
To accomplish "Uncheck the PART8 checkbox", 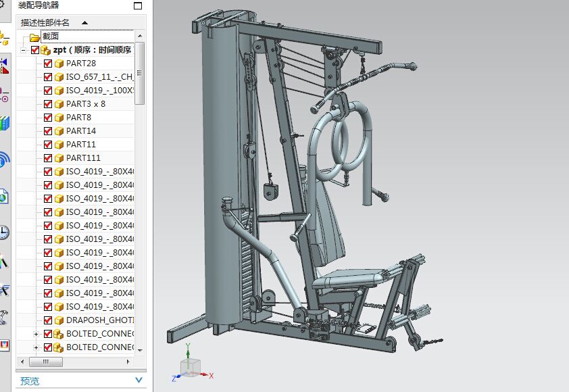I will coord(48,118).
